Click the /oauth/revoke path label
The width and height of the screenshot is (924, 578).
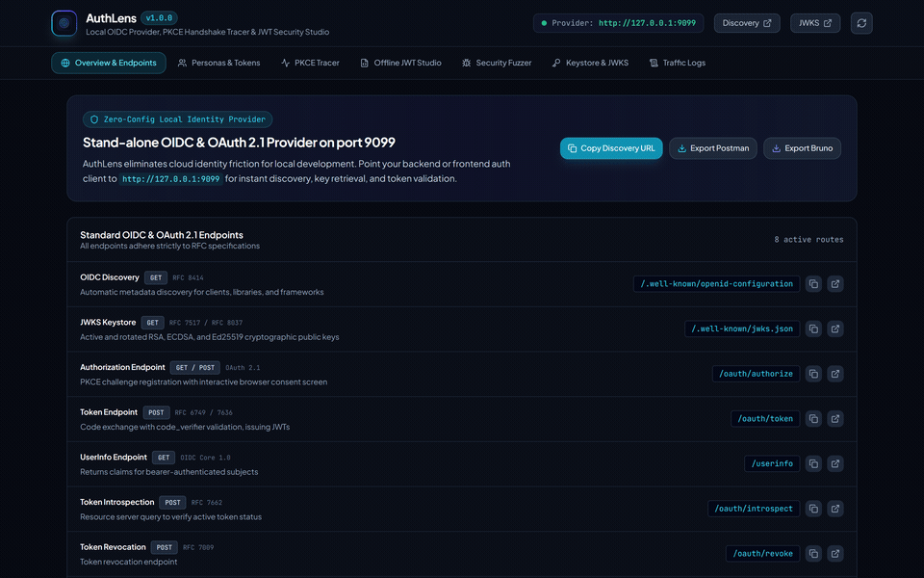tap(762, 554)
